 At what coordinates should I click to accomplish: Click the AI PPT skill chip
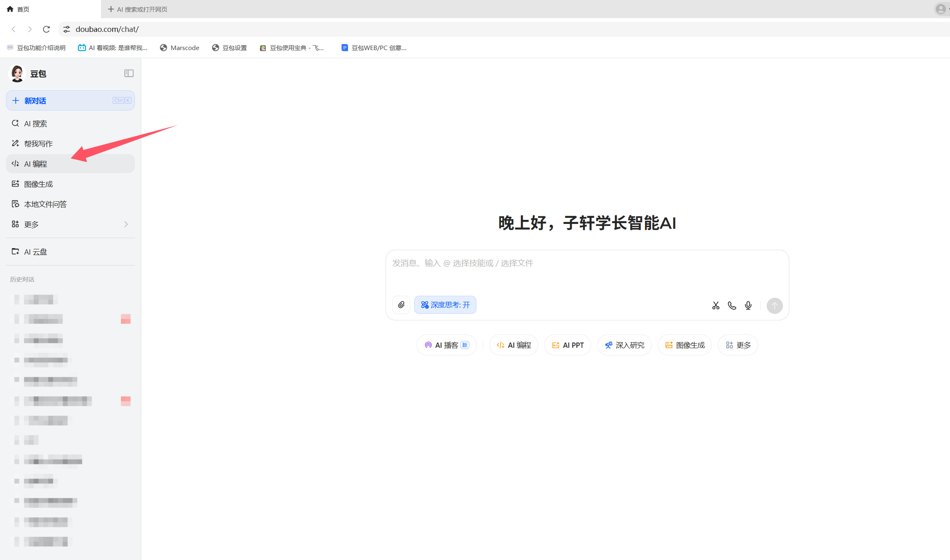[x=568, y=345]
